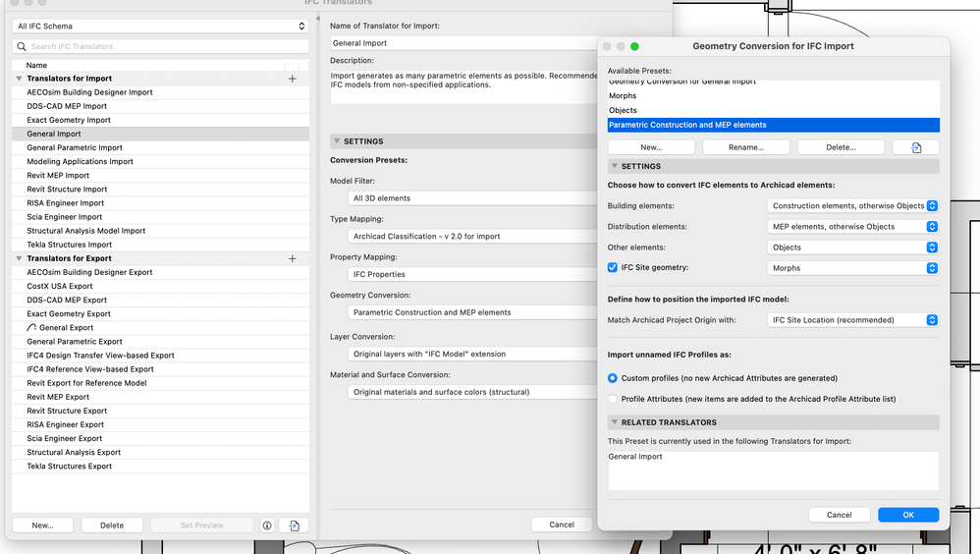Screen dimensions: 980x554
Task: Select General Export translator
Action: pos(161,328)
